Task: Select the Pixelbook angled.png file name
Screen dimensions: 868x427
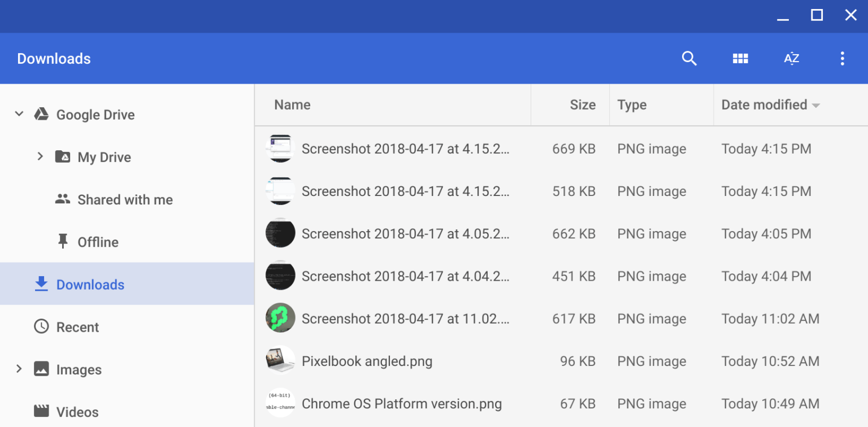Action: pyautogui.click(x=367, y=361)
